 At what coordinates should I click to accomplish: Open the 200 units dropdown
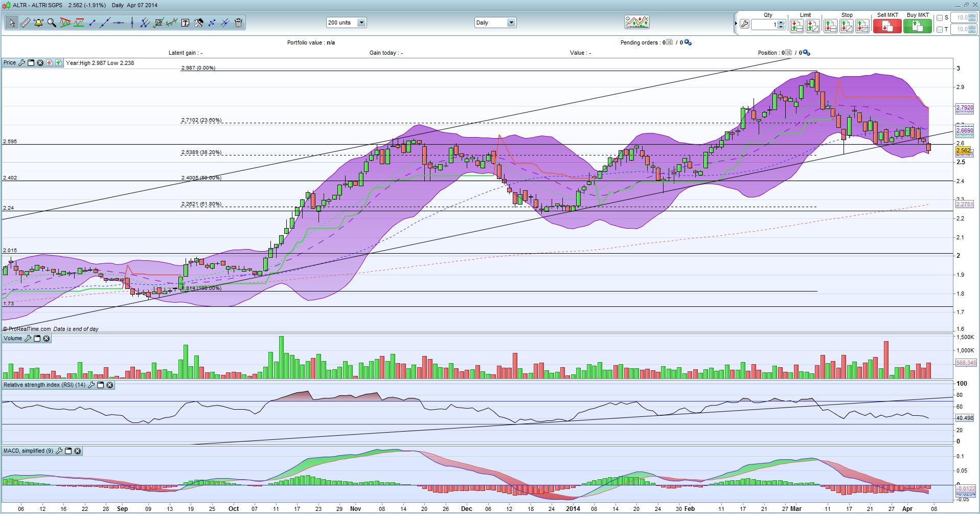click(361, 23)
